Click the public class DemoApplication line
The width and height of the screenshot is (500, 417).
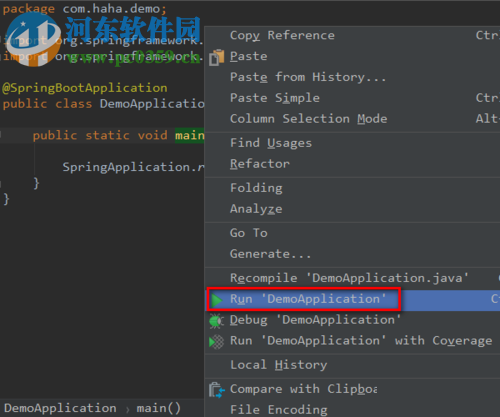pyautogui.click(x=103, y=104)
